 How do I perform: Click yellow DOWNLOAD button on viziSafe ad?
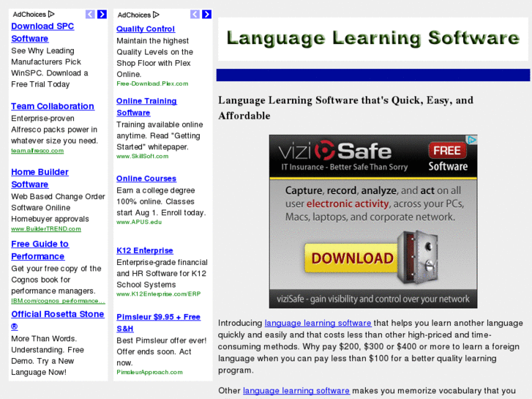pos(351,258)
